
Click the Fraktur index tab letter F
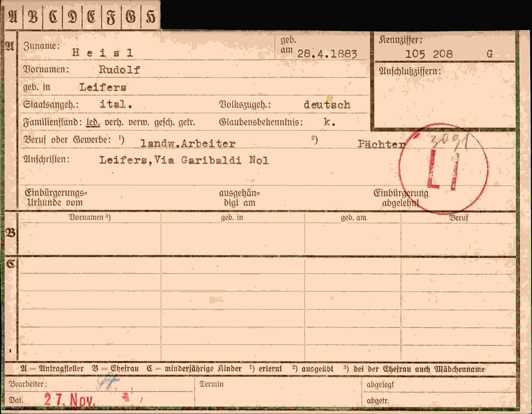point(111,18)
